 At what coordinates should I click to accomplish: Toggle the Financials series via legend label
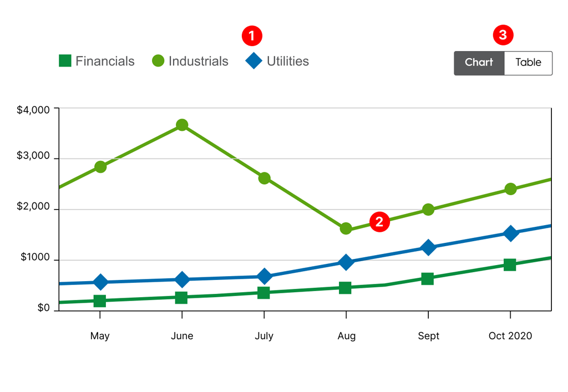(105, 61)
